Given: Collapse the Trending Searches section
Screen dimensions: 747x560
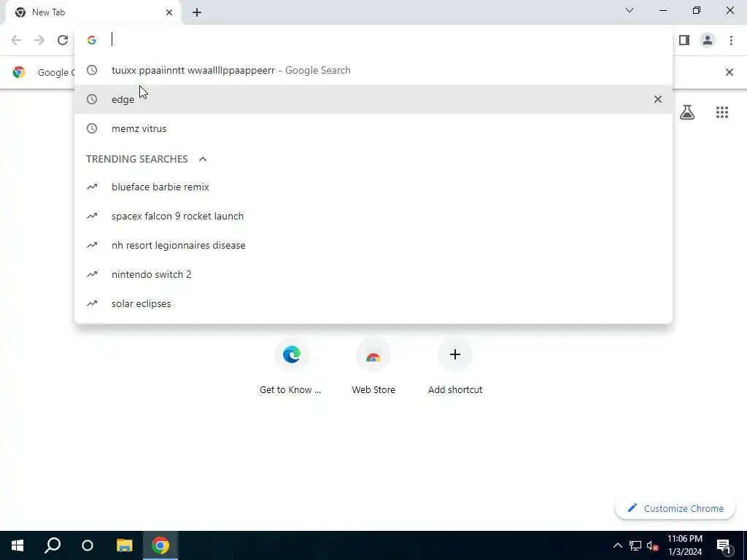Looking at the screenshot, I should coord(203,159).
